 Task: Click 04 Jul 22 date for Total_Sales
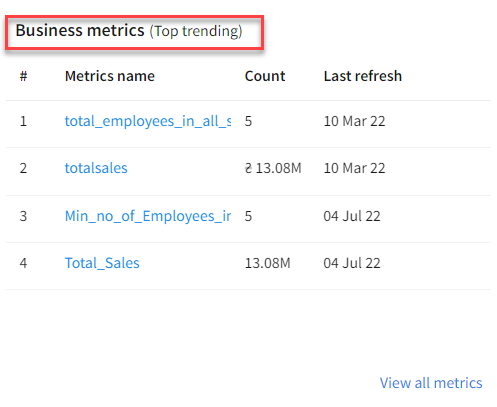[x=352, y=263]
